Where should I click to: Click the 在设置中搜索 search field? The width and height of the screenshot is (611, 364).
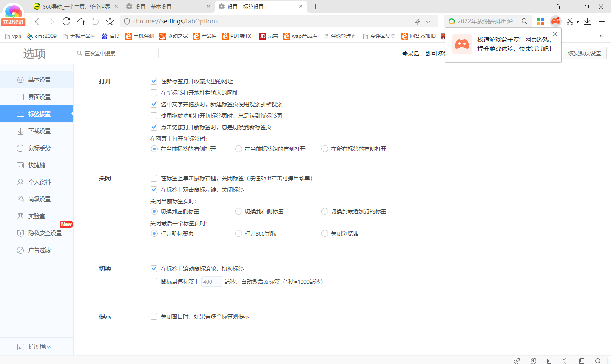click(x=116, y=53)
